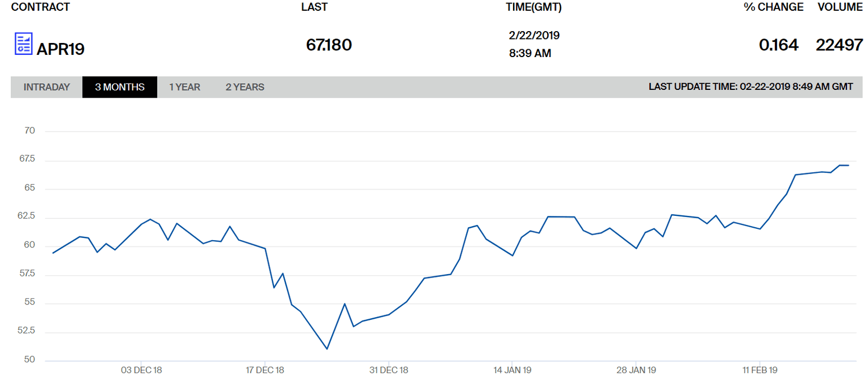The height and width of the screenshot is (386, 868).
Task: Select the 3 MONTHS tab
Action: (120, 87)
